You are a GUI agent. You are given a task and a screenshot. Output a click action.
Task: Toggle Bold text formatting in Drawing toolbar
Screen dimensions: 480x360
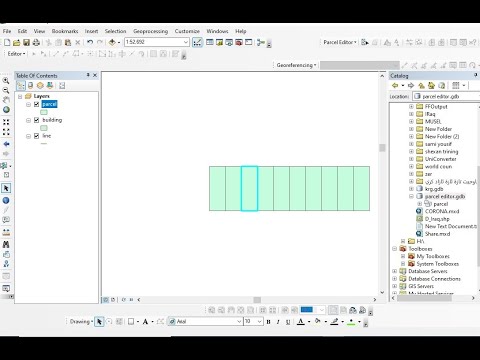coord(268,322)
